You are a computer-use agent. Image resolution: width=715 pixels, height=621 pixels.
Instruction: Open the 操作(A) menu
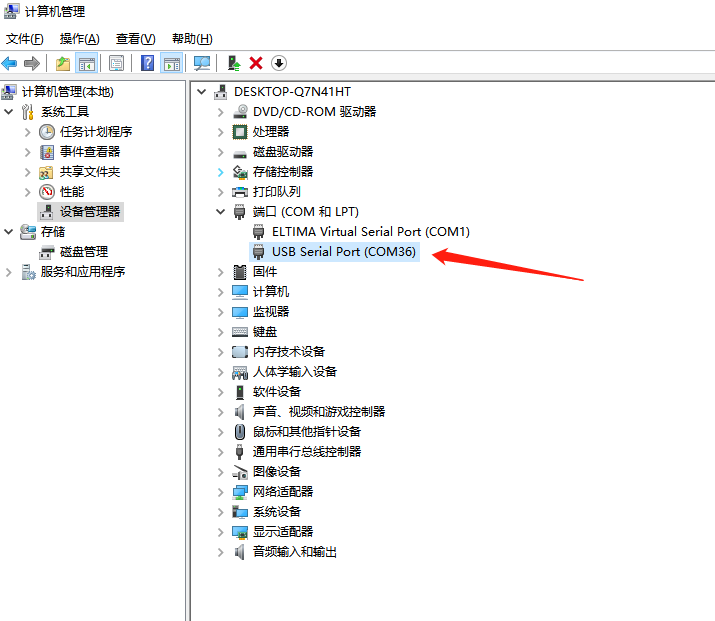(79, 39)
